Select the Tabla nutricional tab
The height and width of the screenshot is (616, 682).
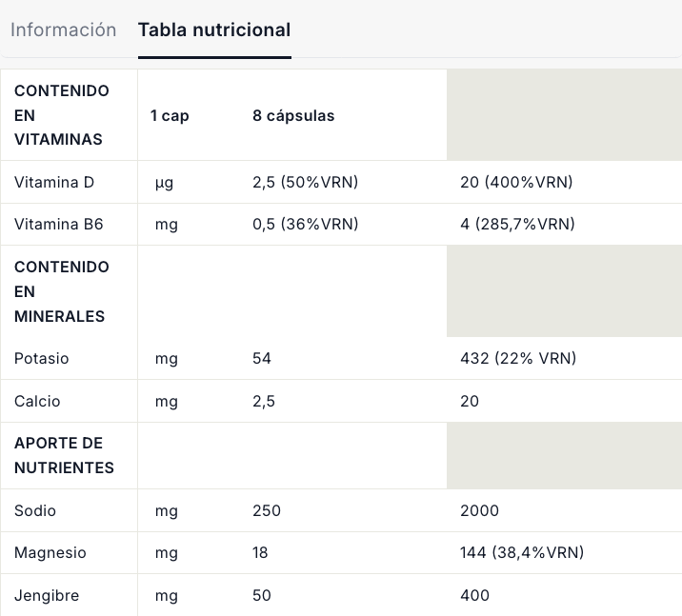click(214, 30)
